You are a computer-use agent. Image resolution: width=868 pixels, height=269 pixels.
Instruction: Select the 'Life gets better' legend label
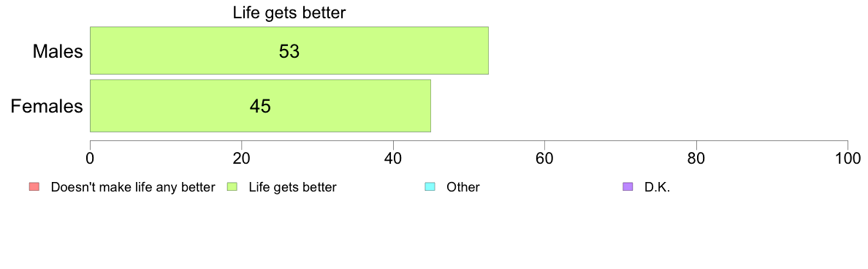pyautogui.click(x=292, y=187)
